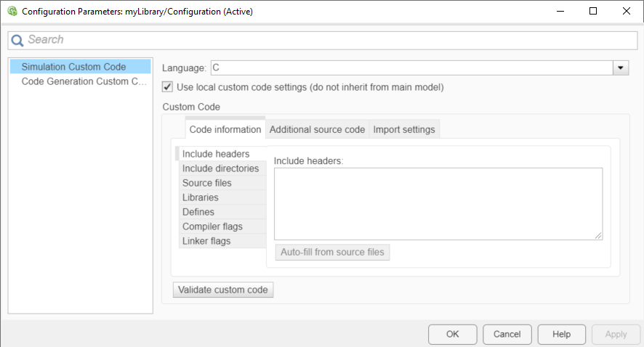Image resolution: width=644 pixels, height=347 pixels.
Task: Select Code Generation Custom Code pane
Action: pyautogui.click(x=84, y=81)
